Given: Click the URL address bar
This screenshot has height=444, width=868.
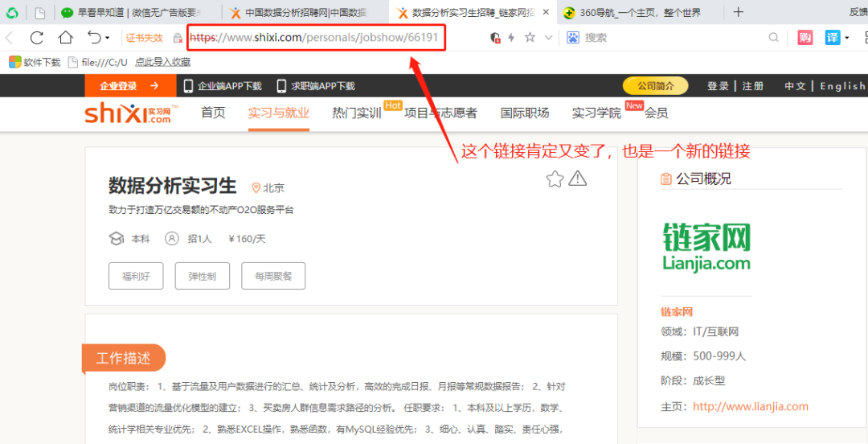Looking at the screenshot, I should (x=316, y=38).
